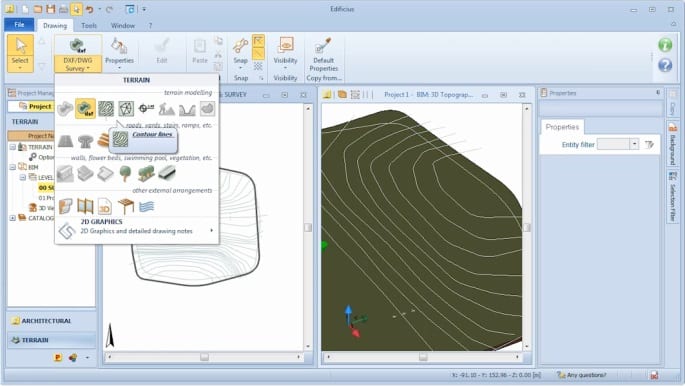
Task: Insert a single tree icon
Action: 125,173
